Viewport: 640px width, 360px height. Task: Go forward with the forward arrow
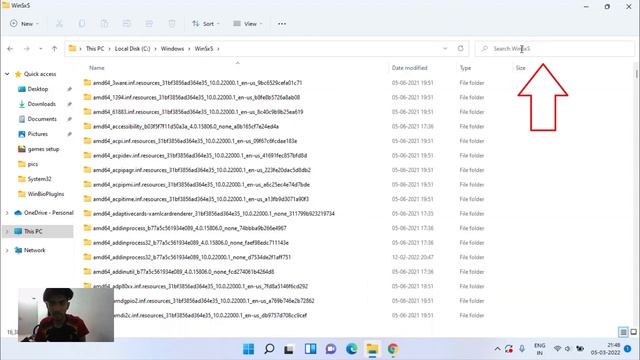pyautogui.click(x=27, y=49)
